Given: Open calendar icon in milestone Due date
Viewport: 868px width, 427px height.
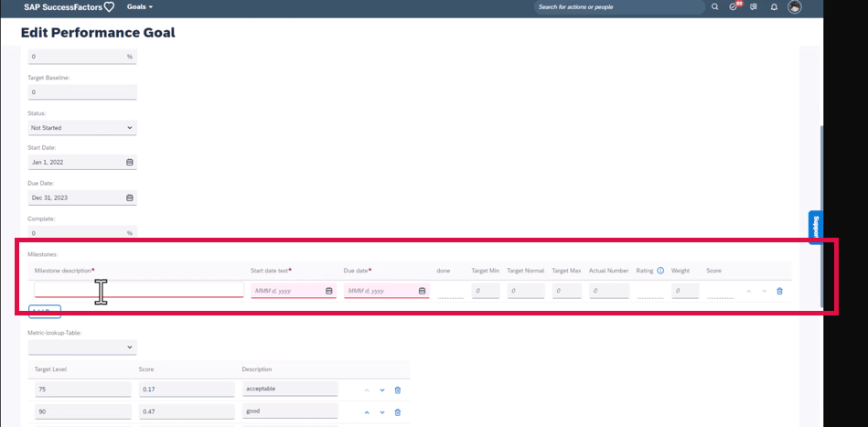Looking at the screenshot, I should click(422, 291).
